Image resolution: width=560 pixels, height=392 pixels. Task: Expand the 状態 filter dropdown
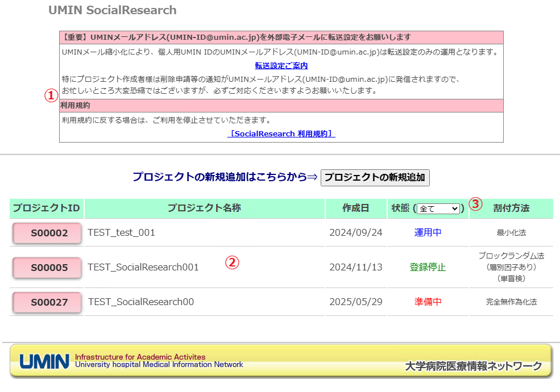[438, 209]
